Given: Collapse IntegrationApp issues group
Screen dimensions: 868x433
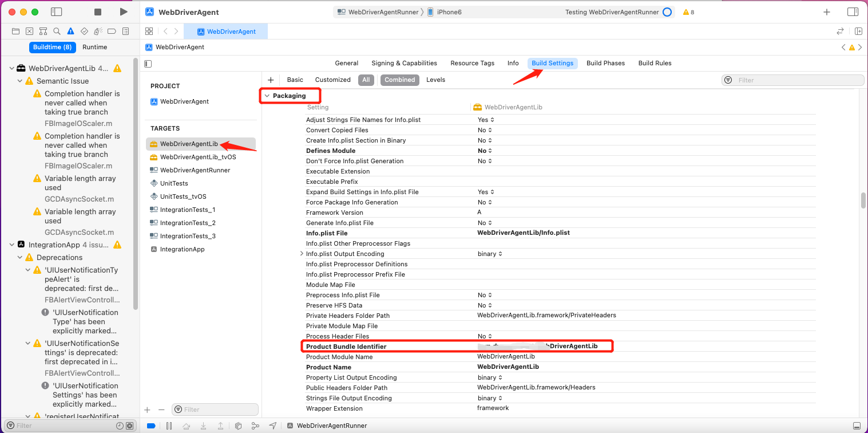Looking at the screenshot, I should 11,245.
